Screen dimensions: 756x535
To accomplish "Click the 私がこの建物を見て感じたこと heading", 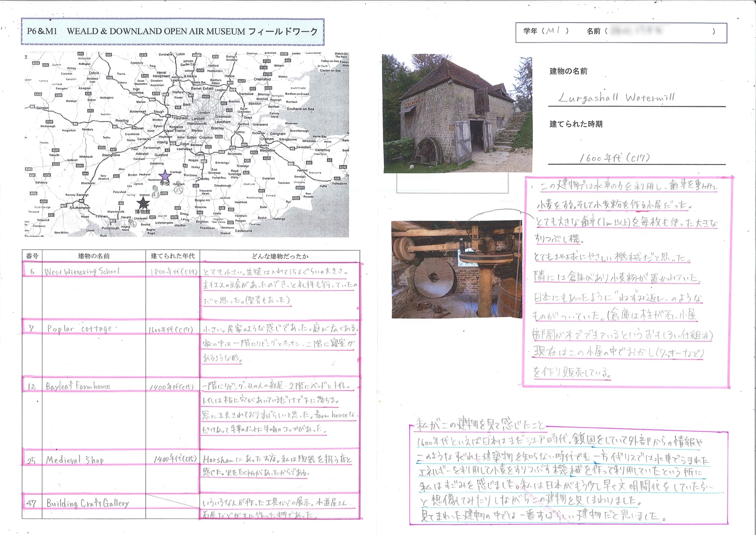I will click(480, 425).
